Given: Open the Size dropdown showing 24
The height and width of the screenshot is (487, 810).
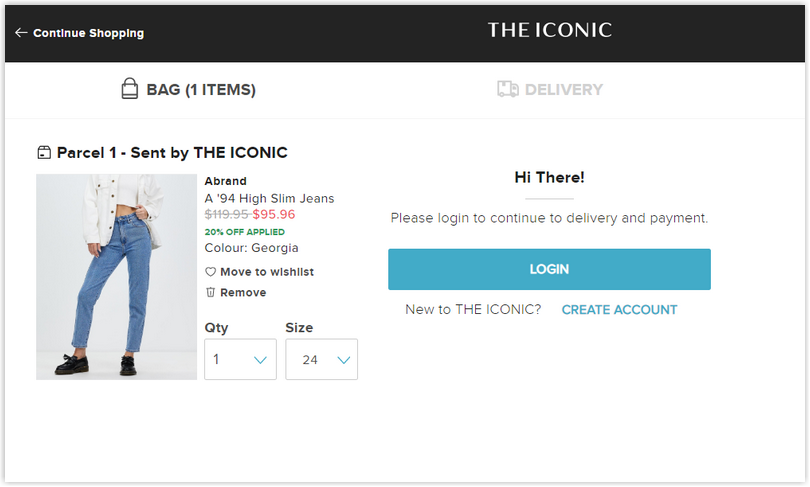Looking at the screenshot, I should (x=321, y=359).
